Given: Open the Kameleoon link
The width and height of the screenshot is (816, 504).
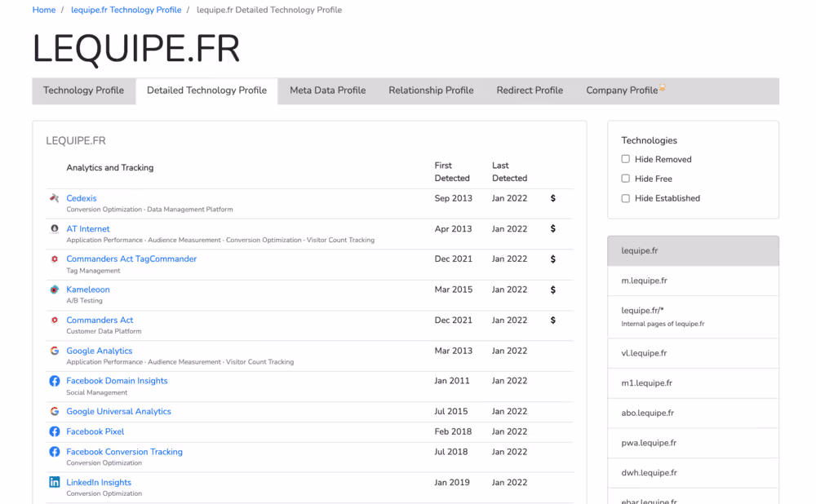Looking at the screenshot, I should point(88,290).
